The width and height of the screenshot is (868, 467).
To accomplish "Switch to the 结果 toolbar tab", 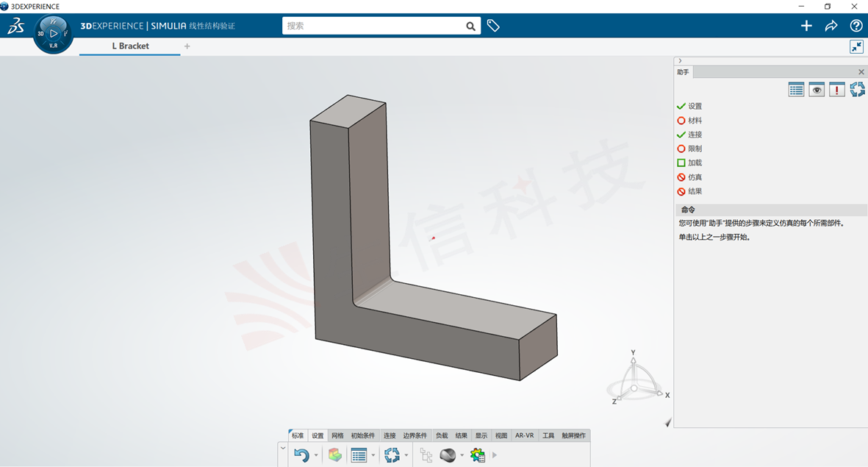I will (461, 435).
